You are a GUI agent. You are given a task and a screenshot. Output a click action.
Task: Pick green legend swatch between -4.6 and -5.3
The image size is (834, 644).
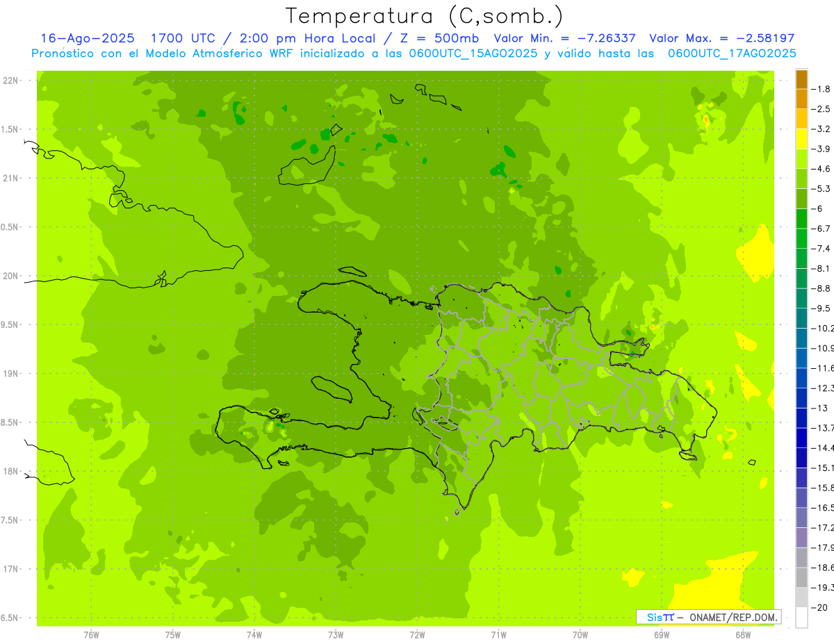[x=801, y=179]
